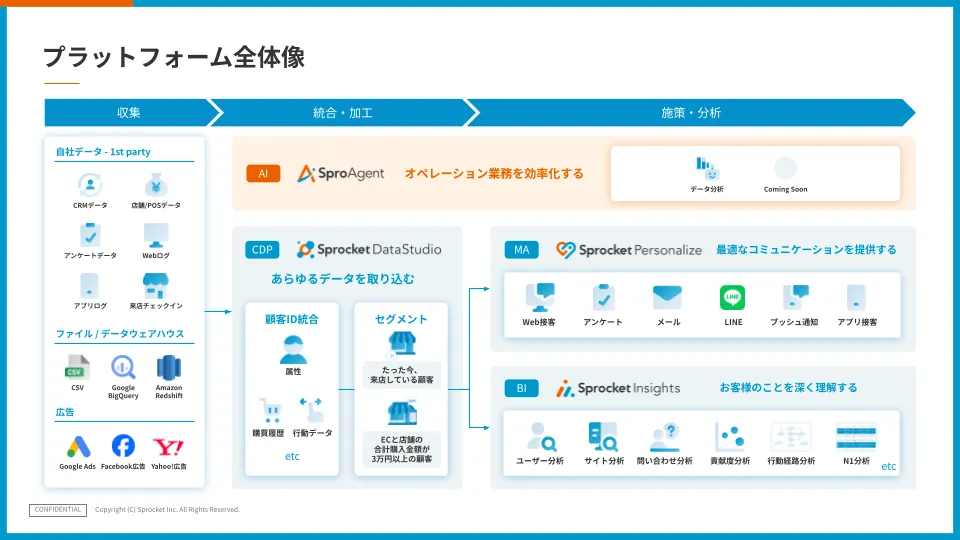Screen dimensions: 960x540
Task: Click the Amazon Redshift icon
Action: pos(169,367)
